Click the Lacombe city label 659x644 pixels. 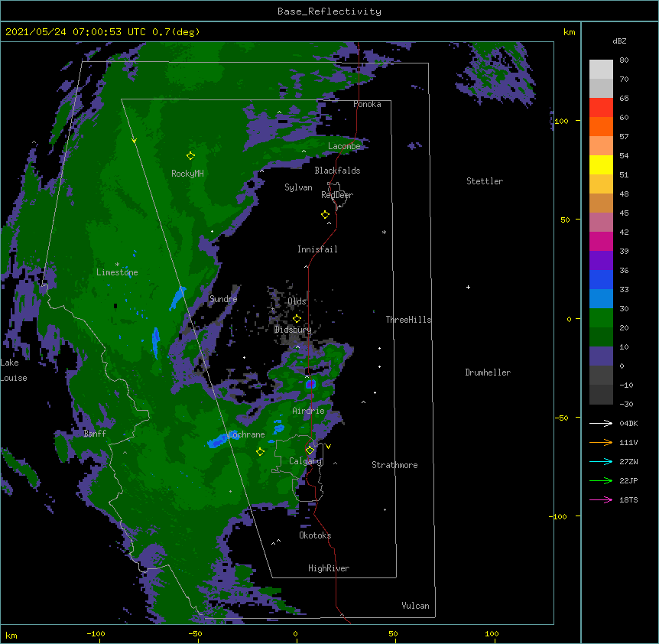[344, 146]
